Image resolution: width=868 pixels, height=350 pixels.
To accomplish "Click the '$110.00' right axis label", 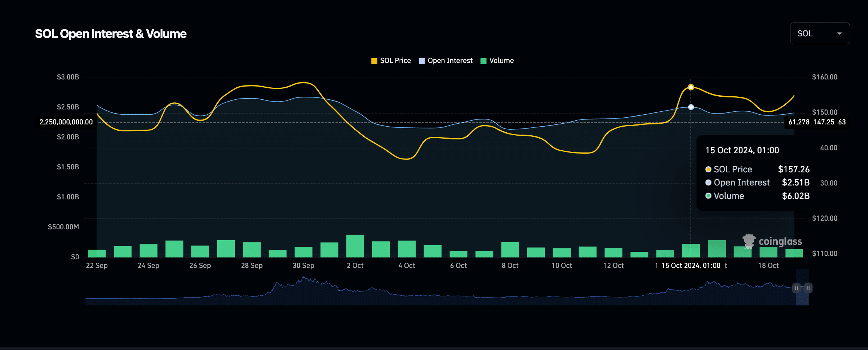I will (x=825, y=254).
